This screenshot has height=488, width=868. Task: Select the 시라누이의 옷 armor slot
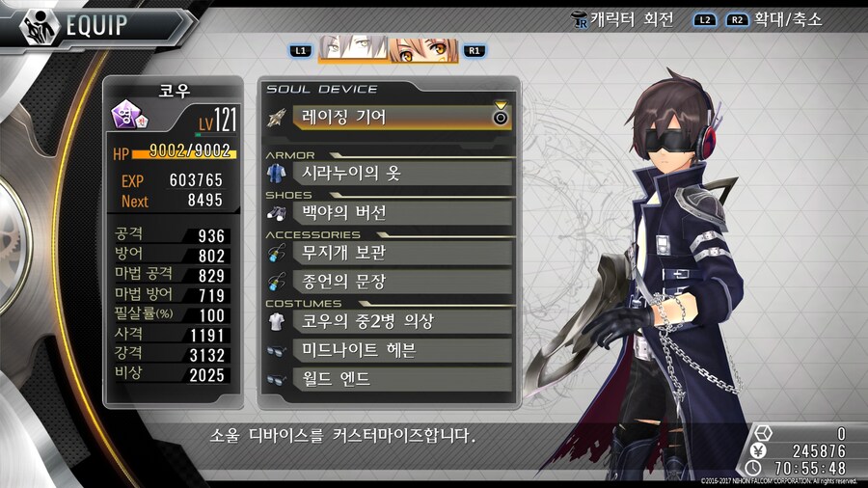(x=403, y=174)
